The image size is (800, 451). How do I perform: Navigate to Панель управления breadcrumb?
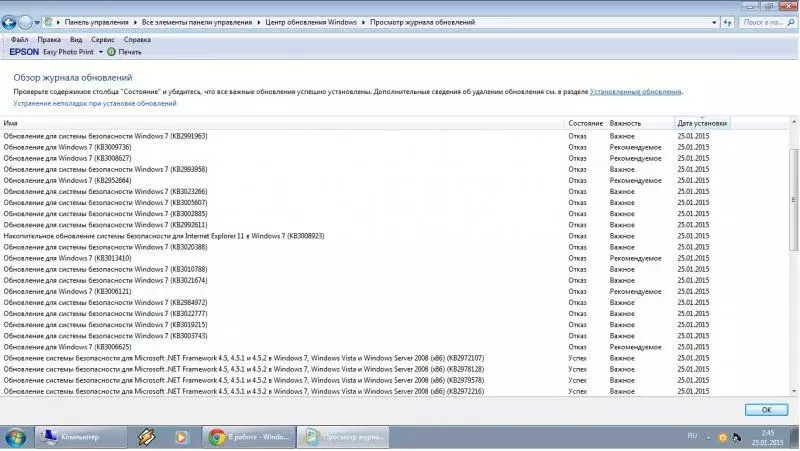[96, 22]
